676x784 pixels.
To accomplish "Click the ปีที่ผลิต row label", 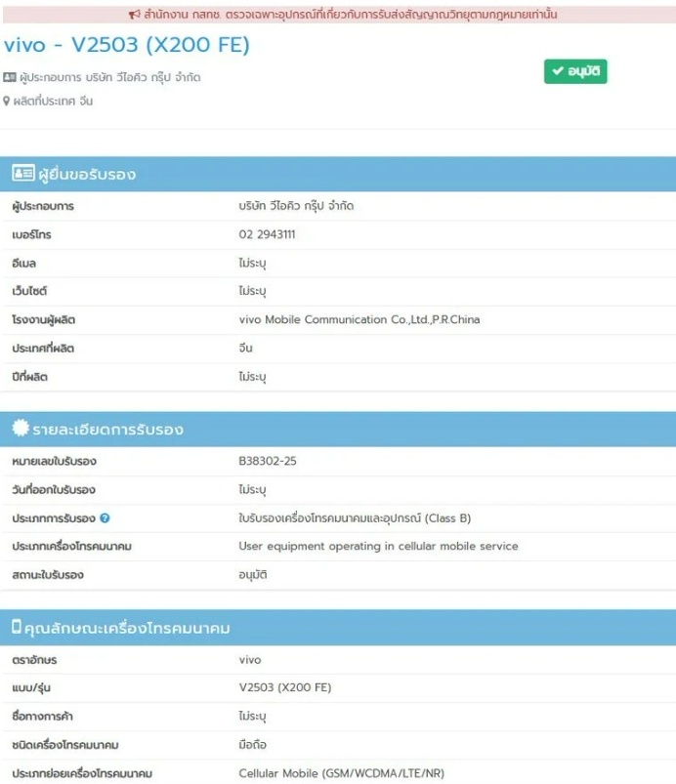I will click(30, 377).
